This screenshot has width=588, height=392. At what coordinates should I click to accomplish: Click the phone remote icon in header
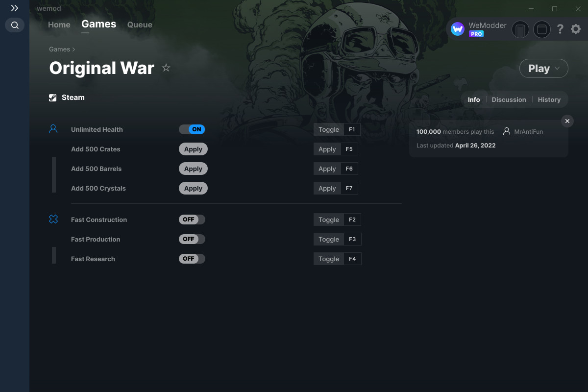point(520,30)
